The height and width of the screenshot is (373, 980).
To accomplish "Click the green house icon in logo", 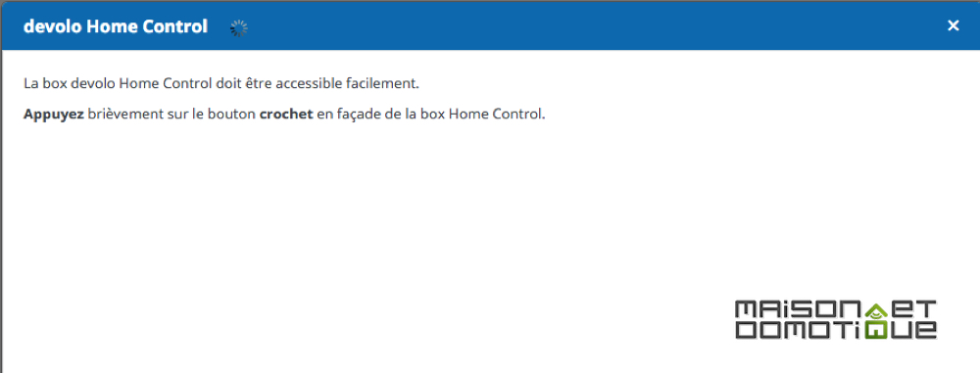I will click(875, 309).
